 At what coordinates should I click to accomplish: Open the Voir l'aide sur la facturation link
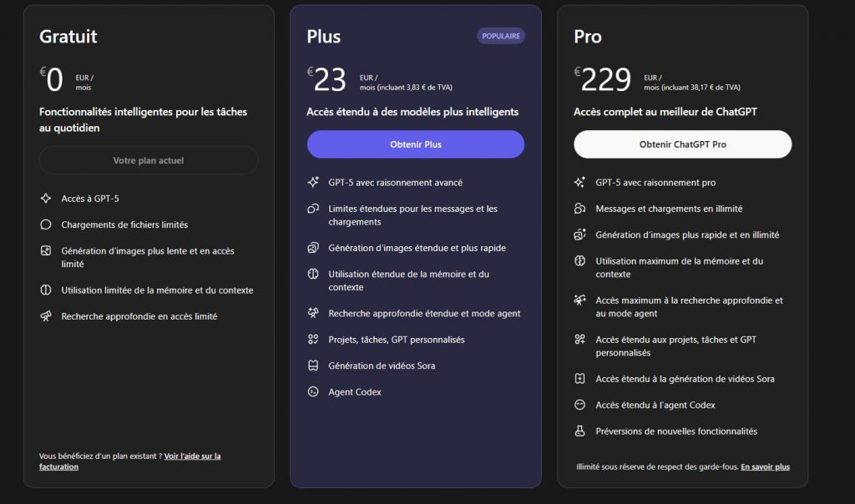click(193, 456)
